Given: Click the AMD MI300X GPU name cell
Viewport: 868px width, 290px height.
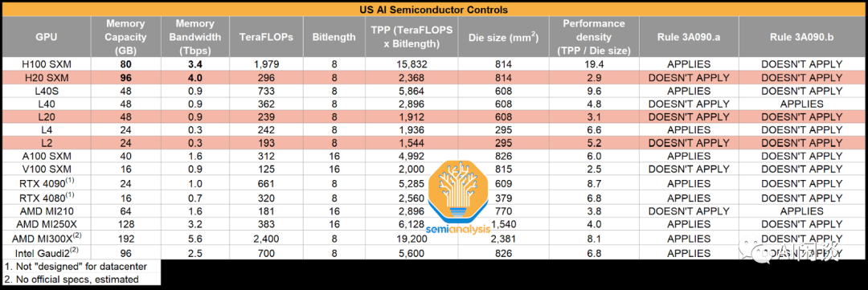Looking at the screenshot, I should coord(46,239).
